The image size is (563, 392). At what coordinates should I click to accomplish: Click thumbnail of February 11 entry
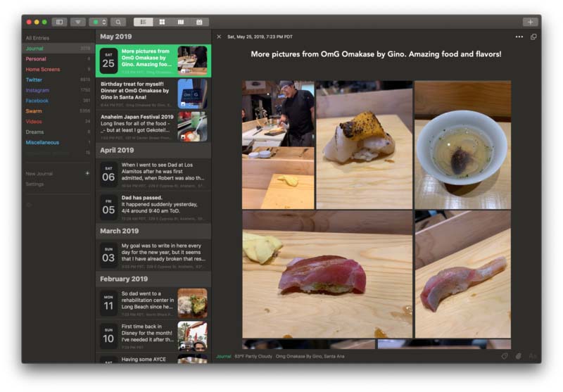point(192,303)
